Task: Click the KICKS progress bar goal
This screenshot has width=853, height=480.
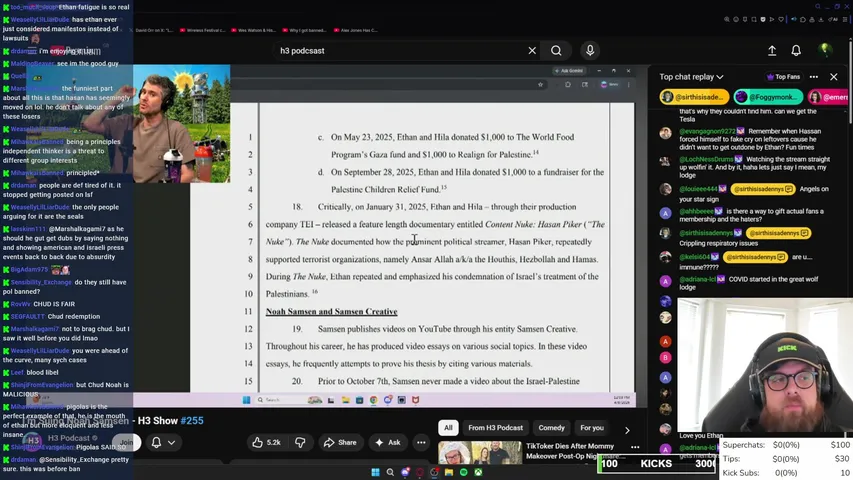Action: pos(657,464)
